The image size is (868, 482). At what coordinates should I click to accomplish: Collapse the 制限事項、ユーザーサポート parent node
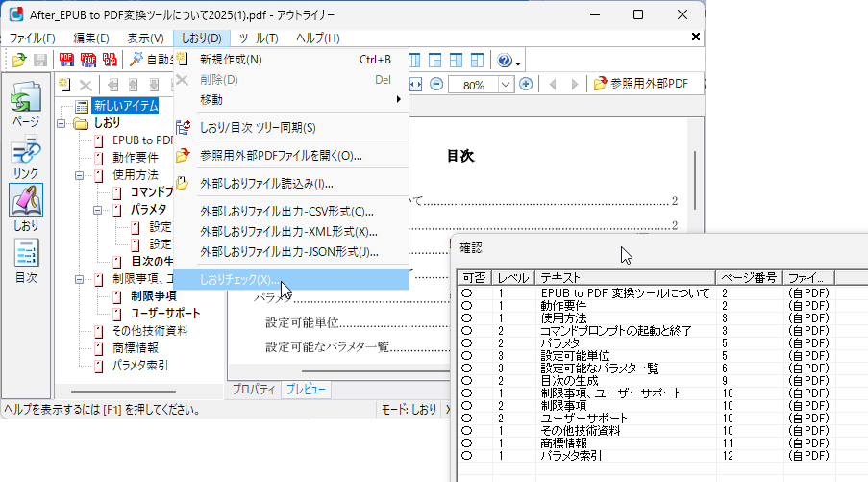(79, 279)
